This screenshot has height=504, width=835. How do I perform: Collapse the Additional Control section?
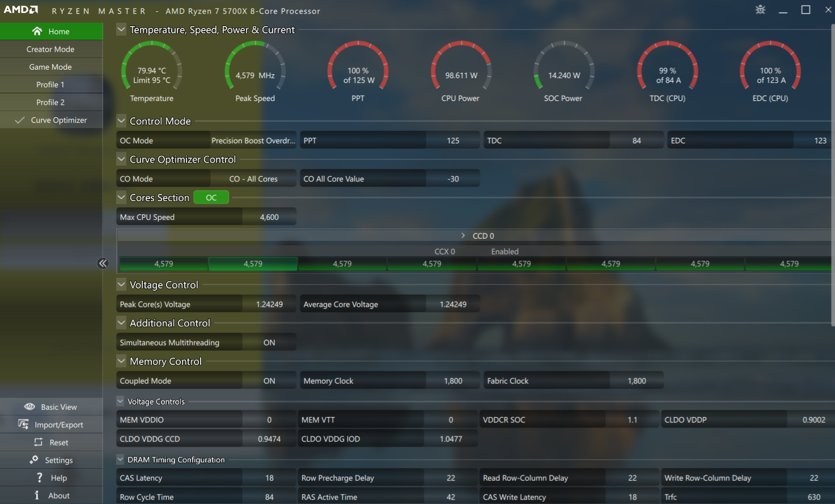click(x=121, y=323)
